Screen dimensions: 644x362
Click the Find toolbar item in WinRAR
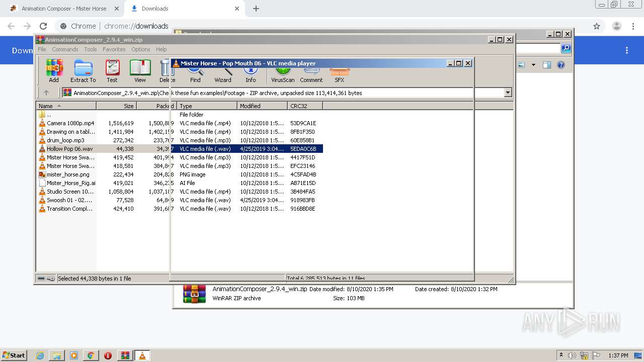(195, 76)
